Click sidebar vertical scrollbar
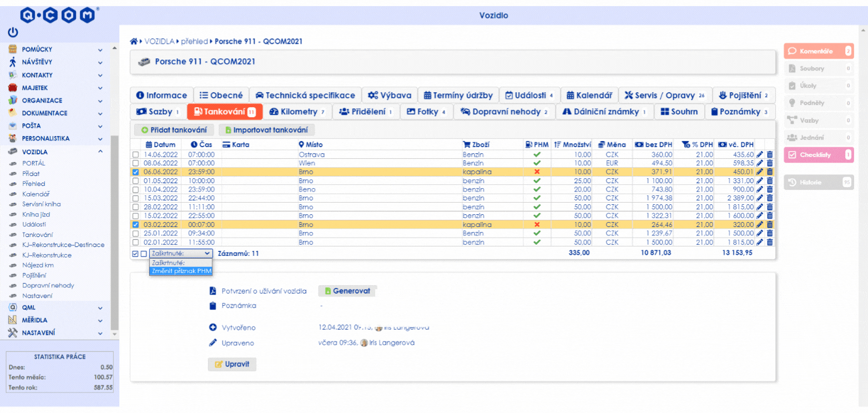Image resolution: width=868 pixels, height=413 pixels. (114, 233)
